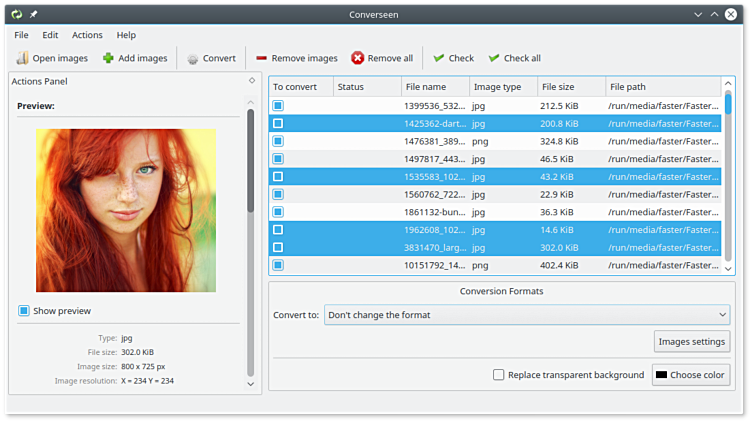The width and height of the screenshot is (752, 423).
Task: Open the Actions menu
Action: tap(87, 35)
